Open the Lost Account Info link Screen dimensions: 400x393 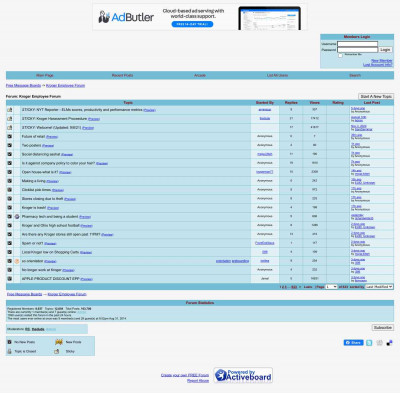pos(377,65)
